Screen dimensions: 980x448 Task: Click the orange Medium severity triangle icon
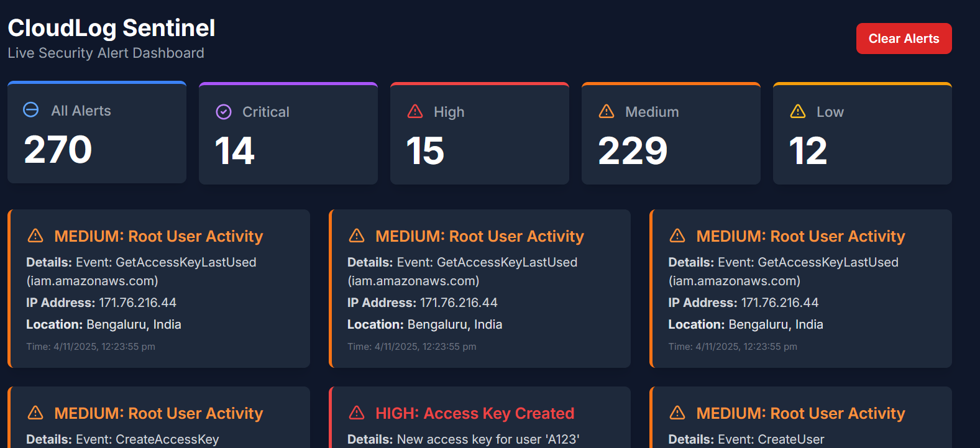click(x=607, y=112)
